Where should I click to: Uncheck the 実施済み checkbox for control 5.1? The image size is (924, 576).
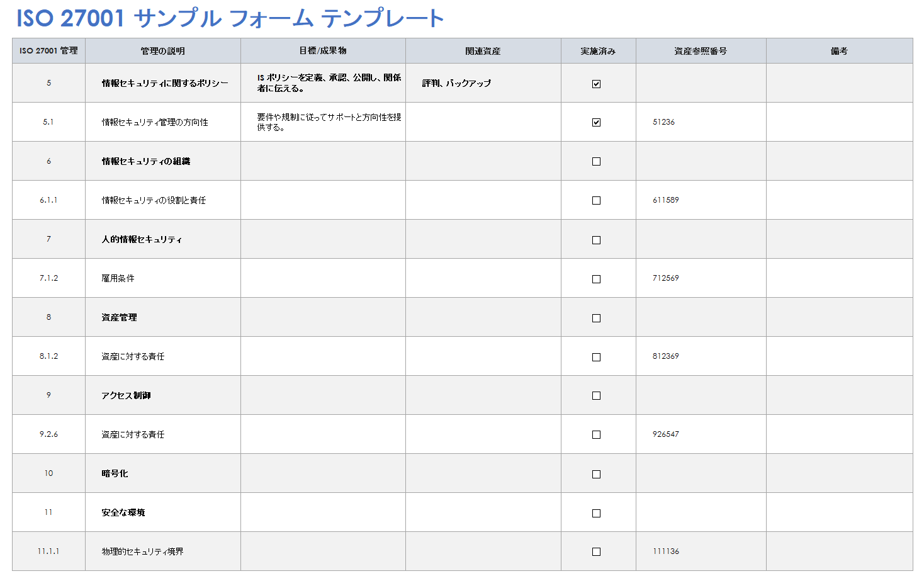[x=596, y=123]
